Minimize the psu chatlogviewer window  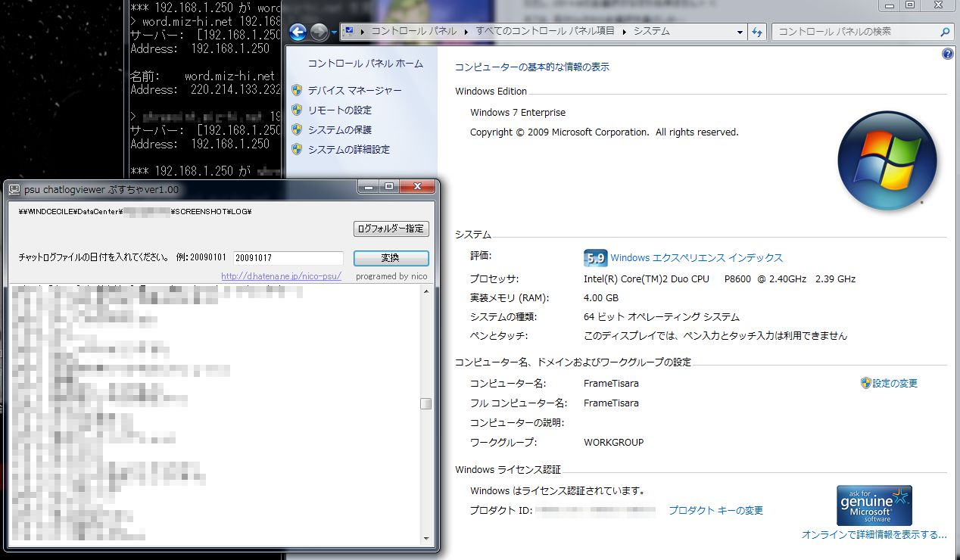point(369,187)
